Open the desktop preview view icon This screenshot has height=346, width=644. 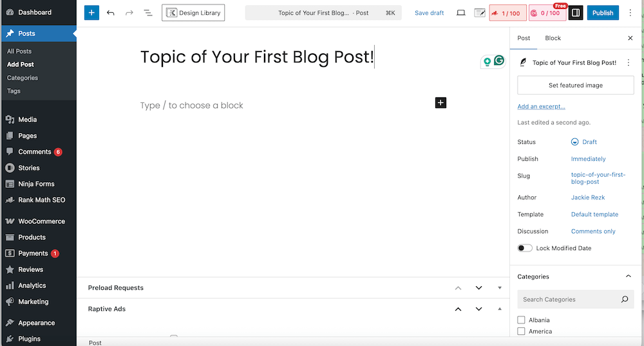(x=461, y=13)
